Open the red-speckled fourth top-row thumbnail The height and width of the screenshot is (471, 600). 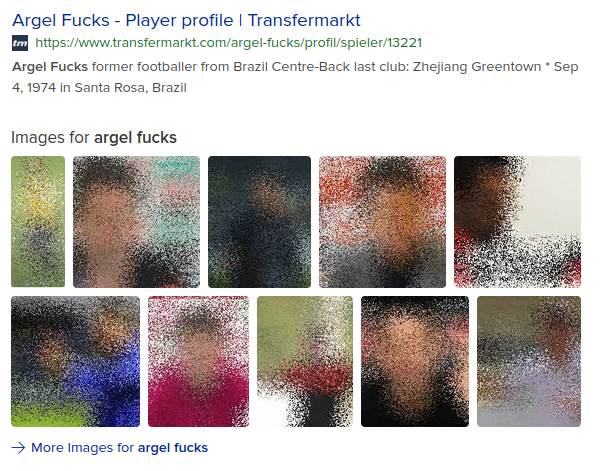click(x=382, y=222)
